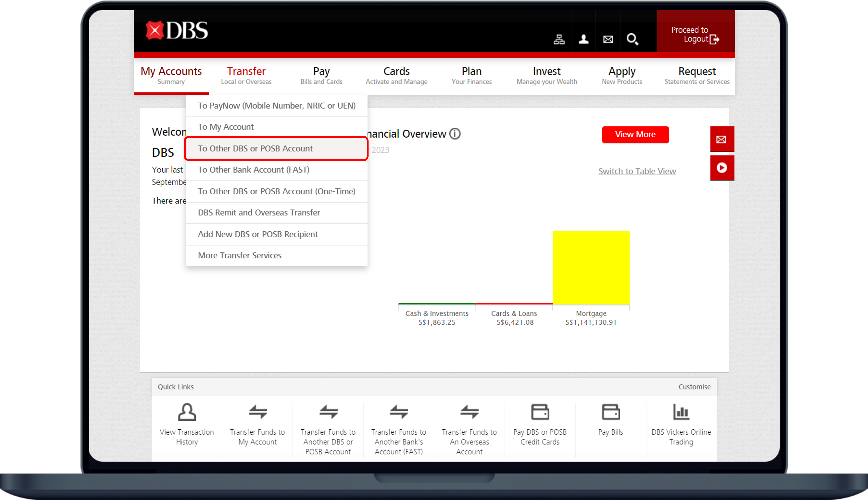Click the yellow Mortgage bar in the chart
Image resolution: width=868 pixels, height=500 pixels.
point(591,268)
